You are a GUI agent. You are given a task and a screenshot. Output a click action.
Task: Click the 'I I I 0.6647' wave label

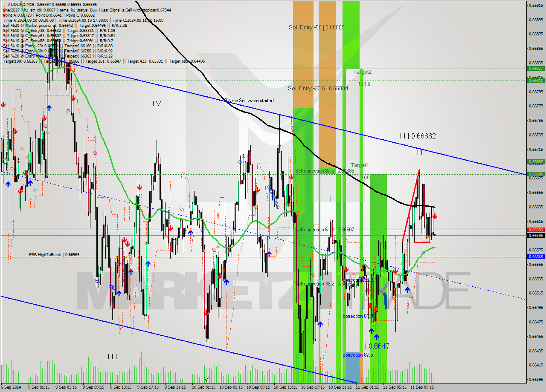373,346
